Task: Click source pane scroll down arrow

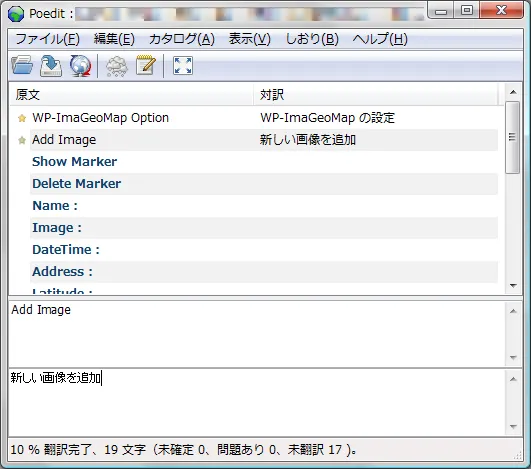Action: pyautogui.click(x=513, y=358)
